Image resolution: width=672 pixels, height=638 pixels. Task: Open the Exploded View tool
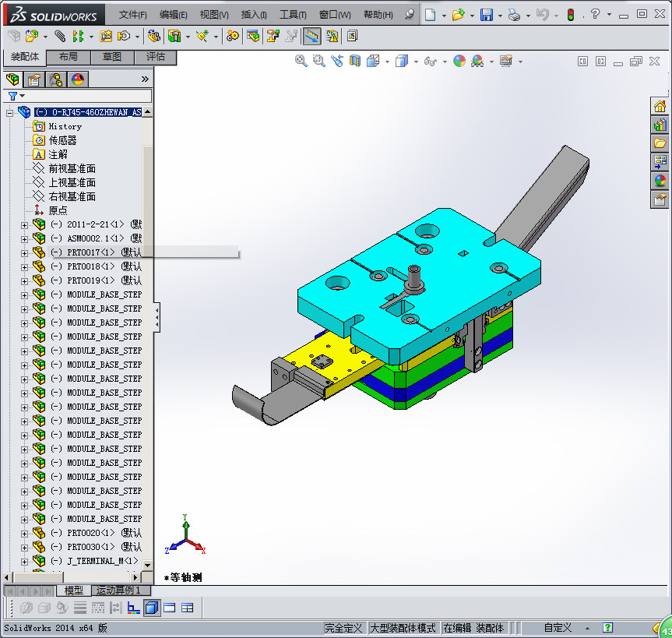coord(273,36)
